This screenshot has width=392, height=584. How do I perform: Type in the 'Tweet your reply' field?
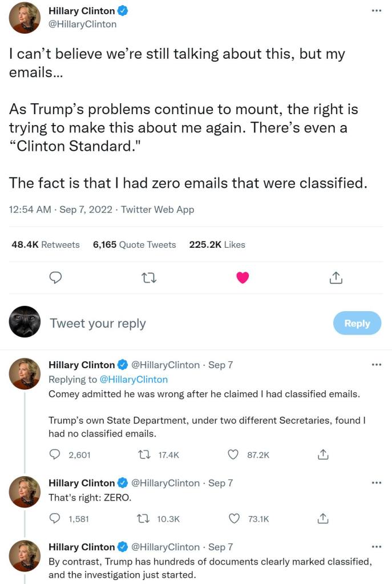coord(171,323)
